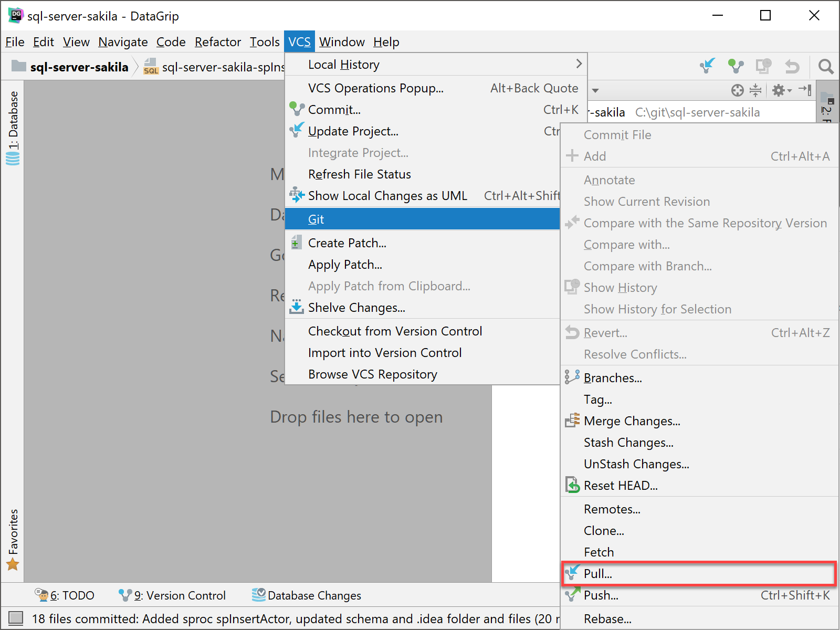Select Shelve Changes
Screen dimensions: 840x630
pos(423,308)
